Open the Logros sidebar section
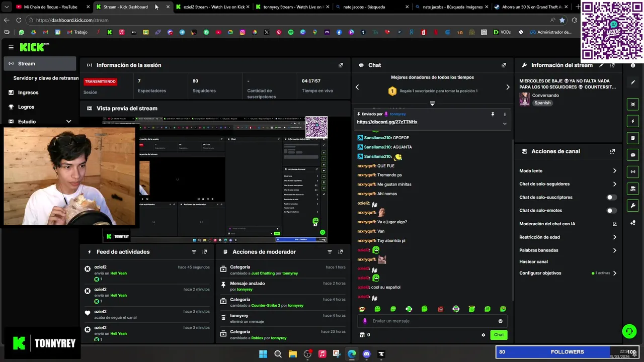Viewport: 644px width, 362px height. tap(26, 107)
